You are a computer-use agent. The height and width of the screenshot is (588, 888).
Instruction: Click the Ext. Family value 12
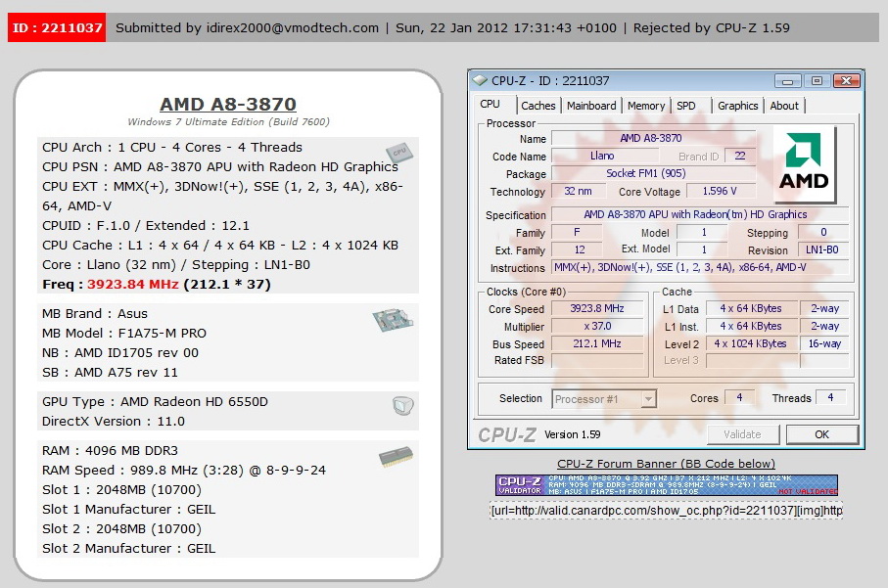point(578,249)
